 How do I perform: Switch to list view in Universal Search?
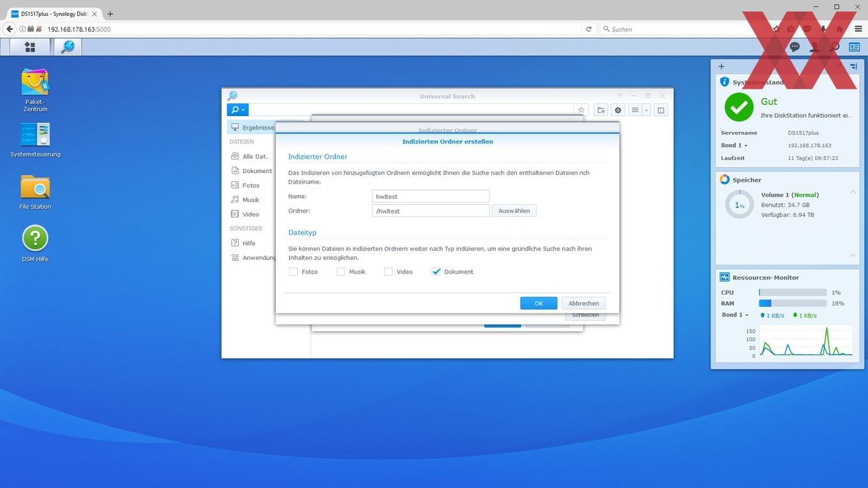[634, 110]
